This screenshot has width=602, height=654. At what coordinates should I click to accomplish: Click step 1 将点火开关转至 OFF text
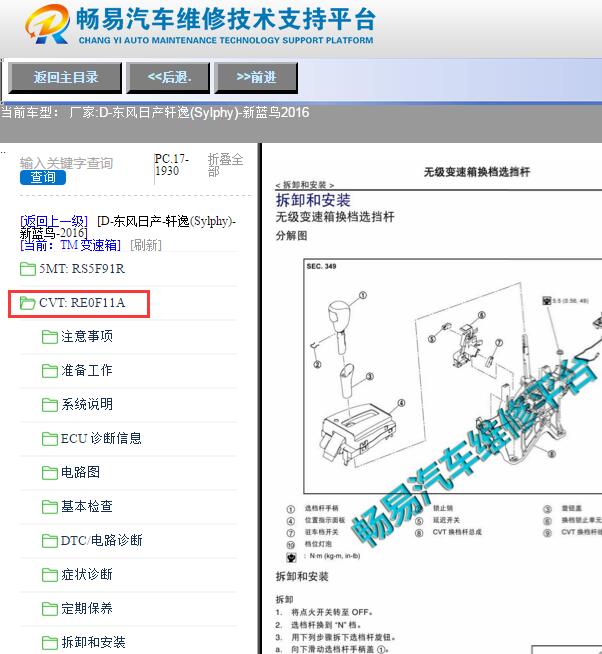point(332,612)
